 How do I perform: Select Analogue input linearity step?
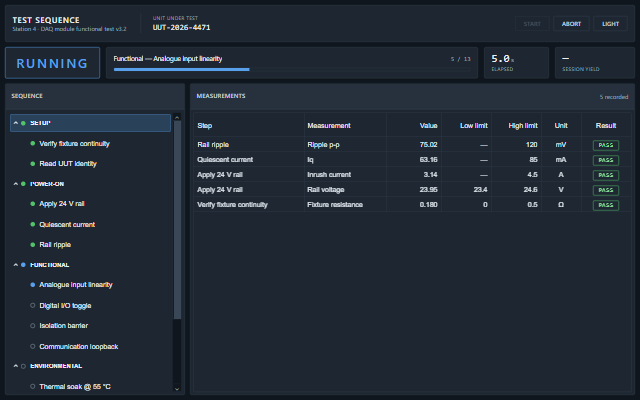(76, 285)
